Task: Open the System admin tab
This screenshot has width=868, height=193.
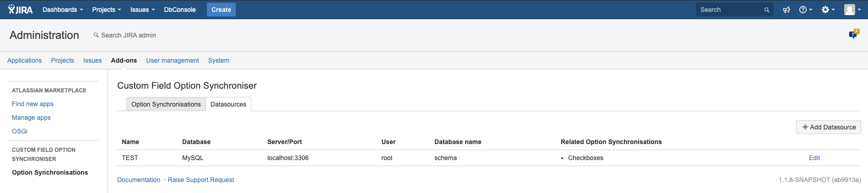Action: 218,60
